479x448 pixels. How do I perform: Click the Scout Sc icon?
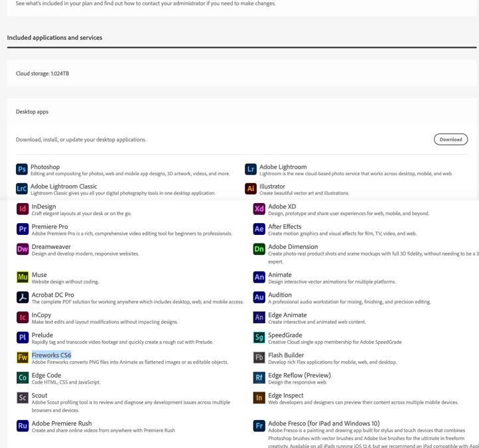23,398
